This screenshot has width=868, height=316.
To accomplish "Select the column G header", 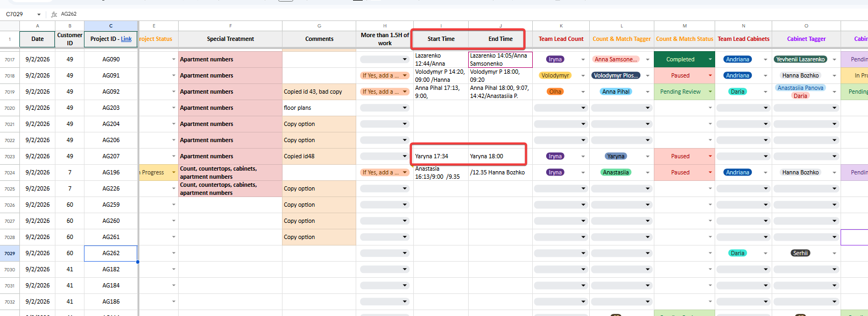I will [319, 25].
